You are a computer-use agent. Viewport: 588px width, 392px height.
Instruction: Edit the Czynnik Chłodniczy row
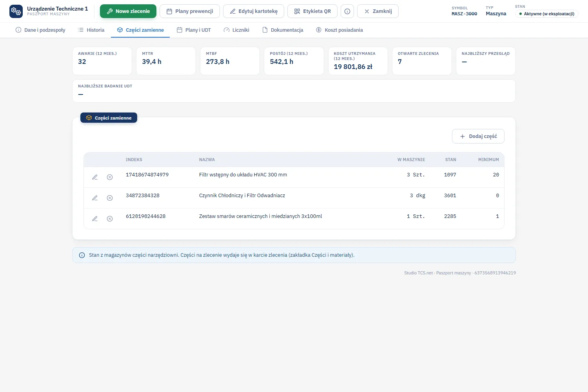(95, 198)
